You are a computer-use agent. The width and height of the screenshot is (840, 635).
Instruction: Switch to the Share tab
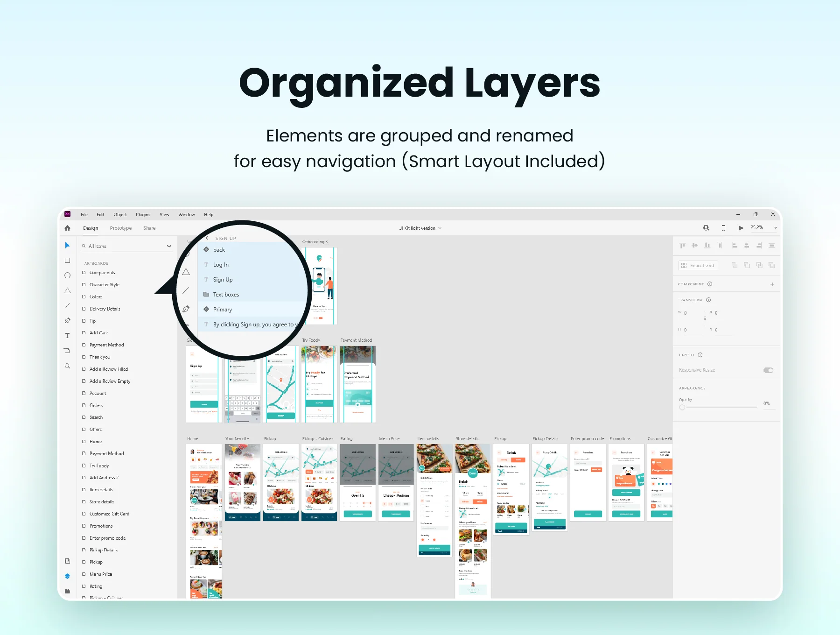click(x=149, y=228)
